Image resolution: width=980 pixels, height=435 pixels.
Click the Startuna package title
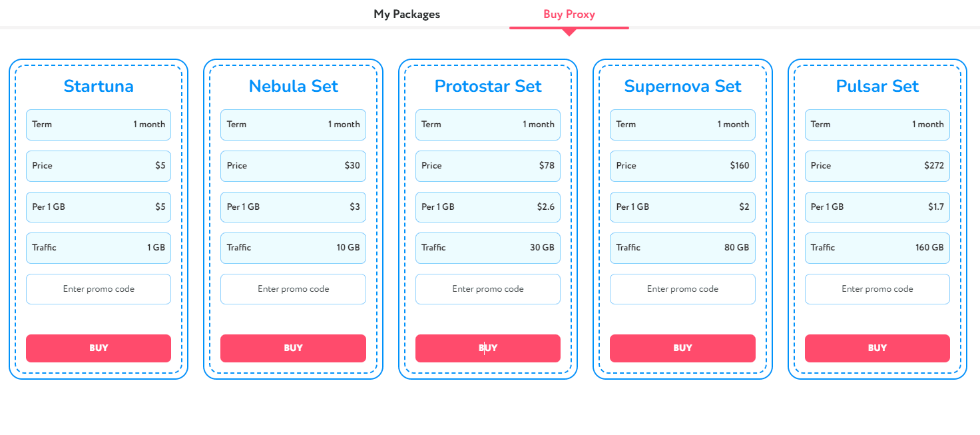coord(99,86)
